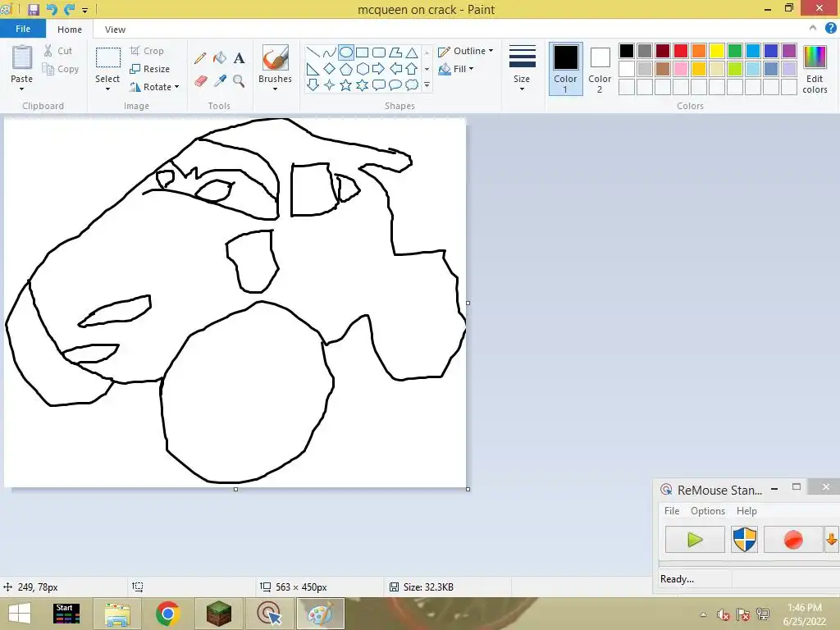This screenshot has width=840, height=630.
Task: Choose the Left arrow shape
Action: (x=395, y=69)
